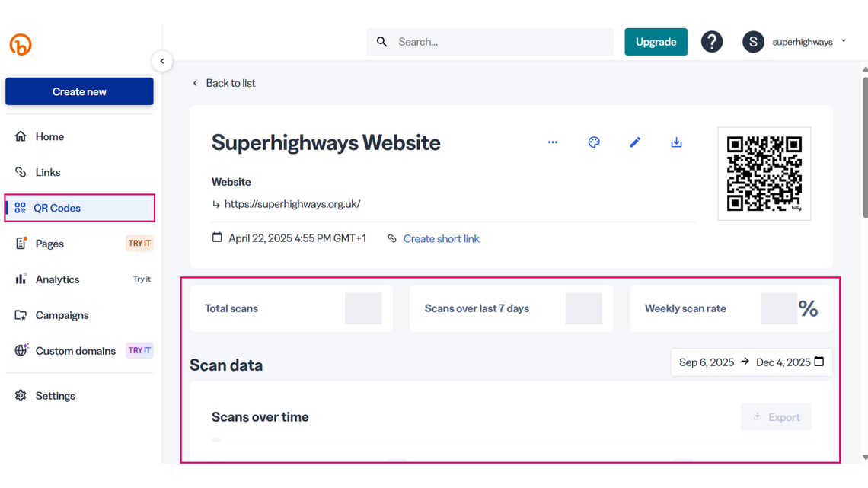Viewport: 868px width, 488px height.
Task: Open the three-dot more options menu
Action: 553,142
